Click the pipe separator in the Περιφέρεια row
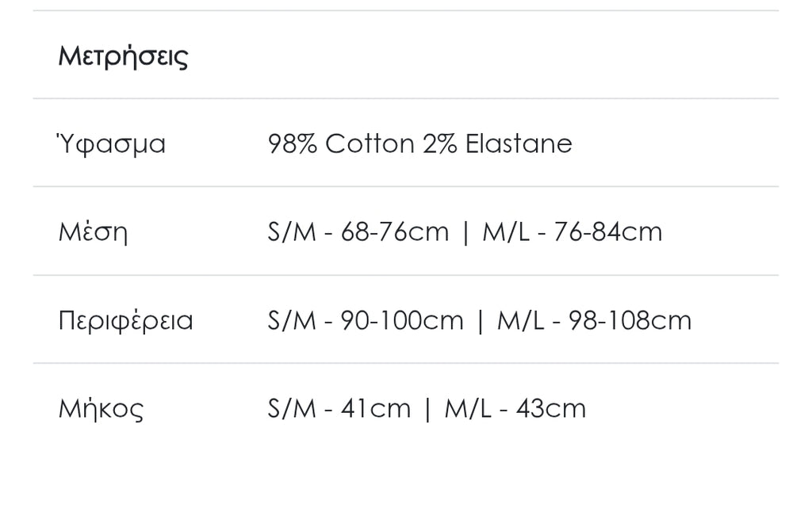Screen dimensions: 812x512 pyautogui.click(x=480, y=321)
